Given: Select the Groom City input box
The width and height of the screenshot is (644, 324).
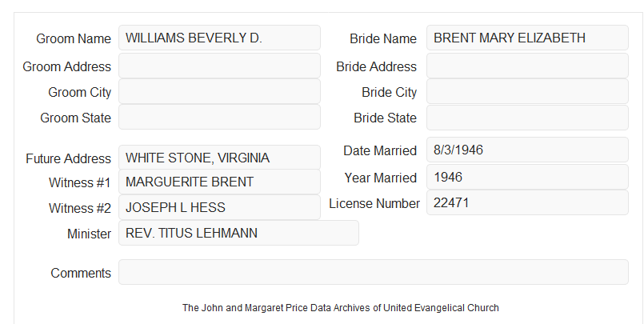Looking at the screenshot, I should tap(219, 91).
